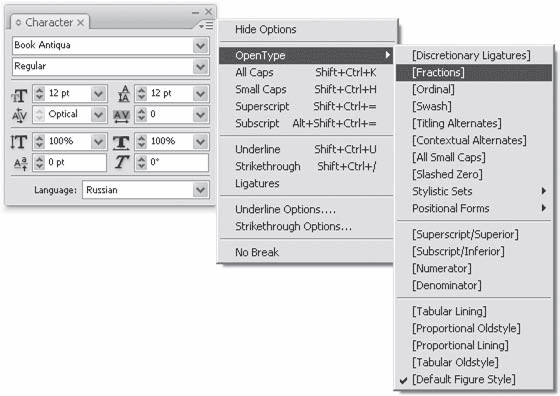Click the kerning icon
This screenshot has width=560, height=396.
coord(19,115)
